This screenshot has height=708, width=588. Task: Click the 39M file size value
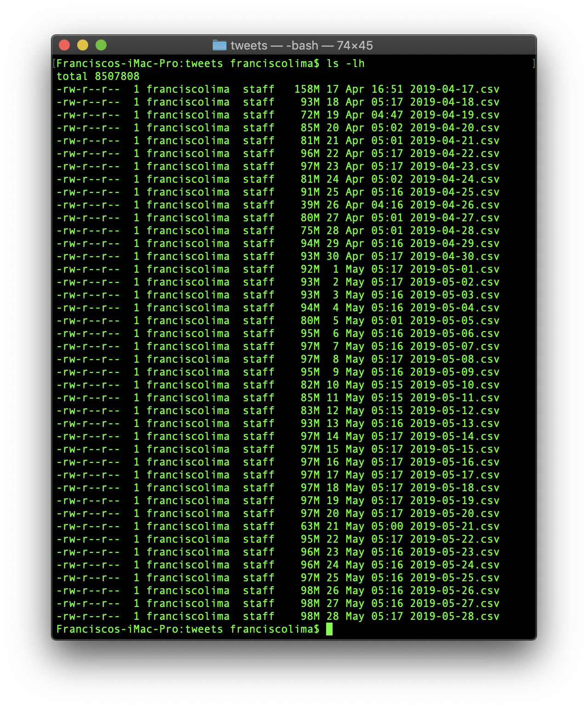tap(310, 205)
